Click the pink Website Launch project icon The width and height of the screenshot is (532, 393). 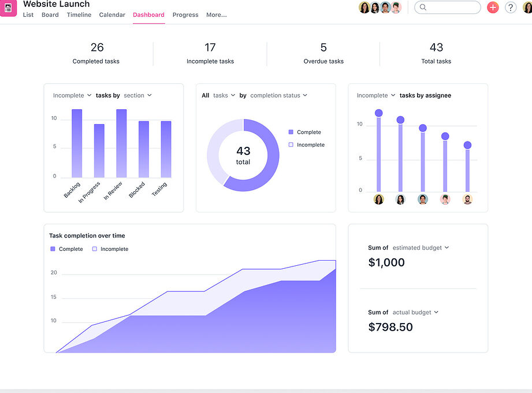click(8, 8)
